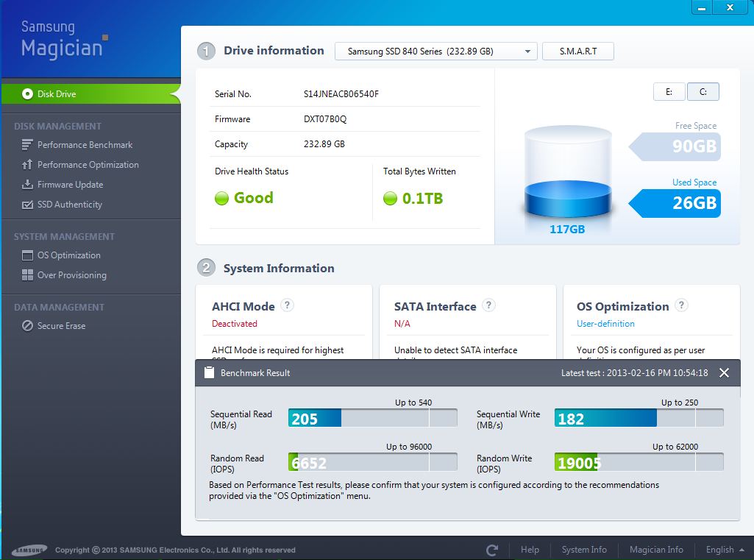Screen dimensions: 754x560
Task: Click the capacity value 232.89 GB
Action: (324, 143)
